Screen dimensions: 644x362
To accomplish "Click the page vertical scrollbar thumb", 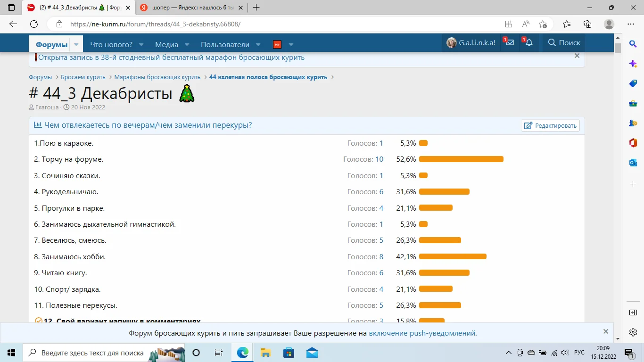I will click(618, 49).
